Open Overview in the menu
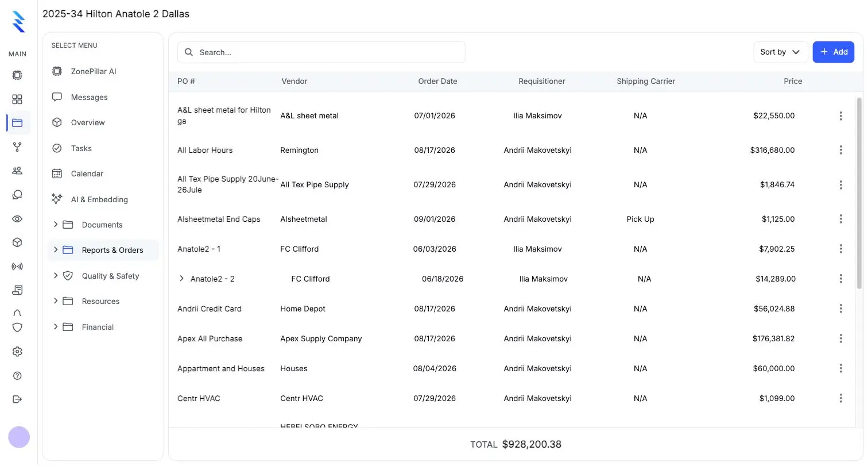 [103, 123]
